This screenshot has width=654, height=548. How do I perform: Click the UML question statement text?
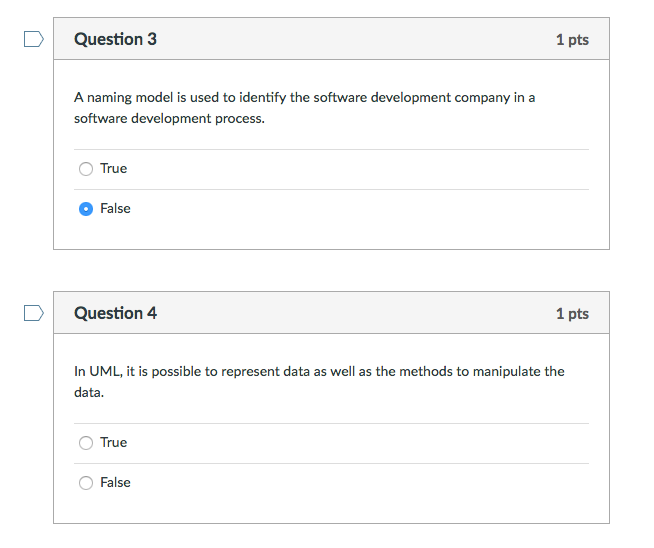[x=319, y=382]
